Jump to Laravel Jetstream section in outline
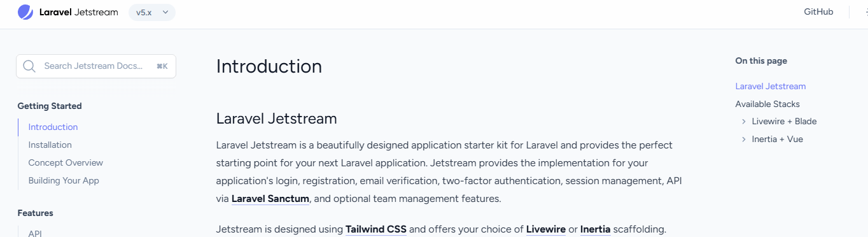This screenshot has width=868, height=237. 771,87
